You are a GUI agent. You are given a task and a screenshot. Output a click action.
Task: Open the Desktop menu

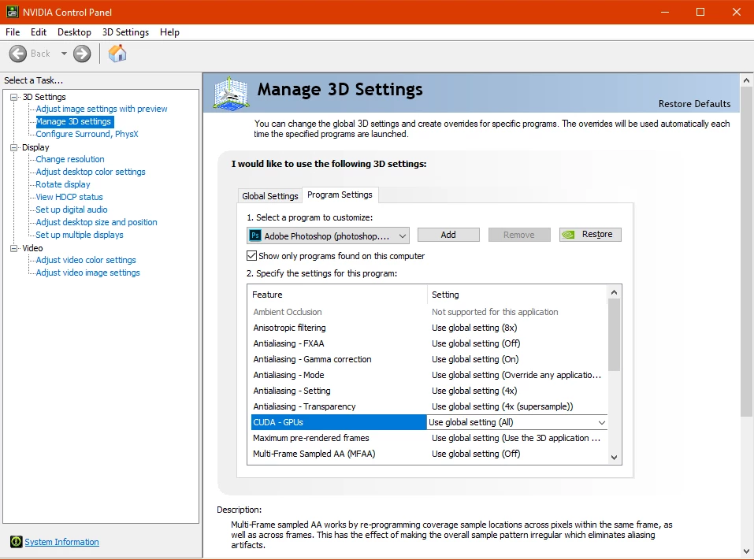click(x=74, y=32)
